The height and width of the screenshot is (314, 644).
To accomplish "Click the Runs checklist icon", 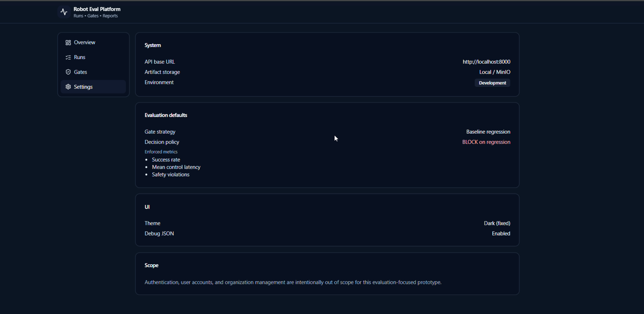I will point(68,57).
